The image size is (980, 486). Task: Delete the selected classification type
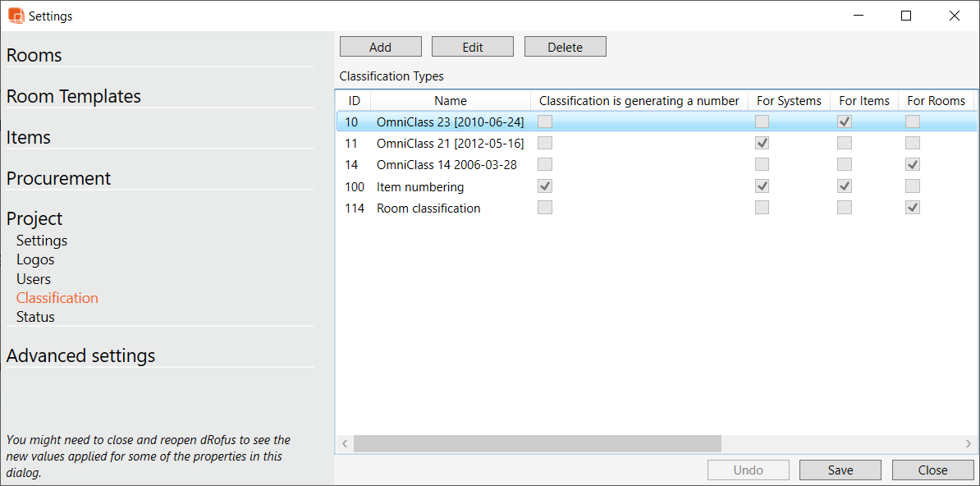[565, 47]
